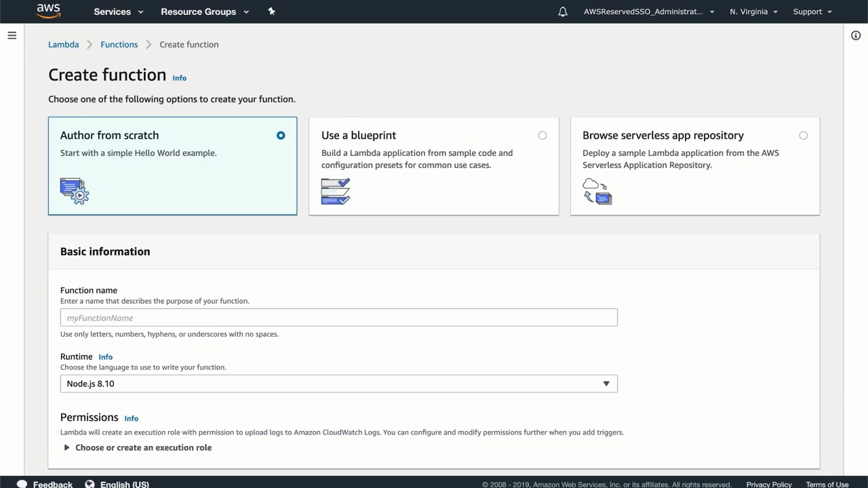Click the serverless repository cloud illustration
The width and height of the screenshot is (868, 488).
597,191
